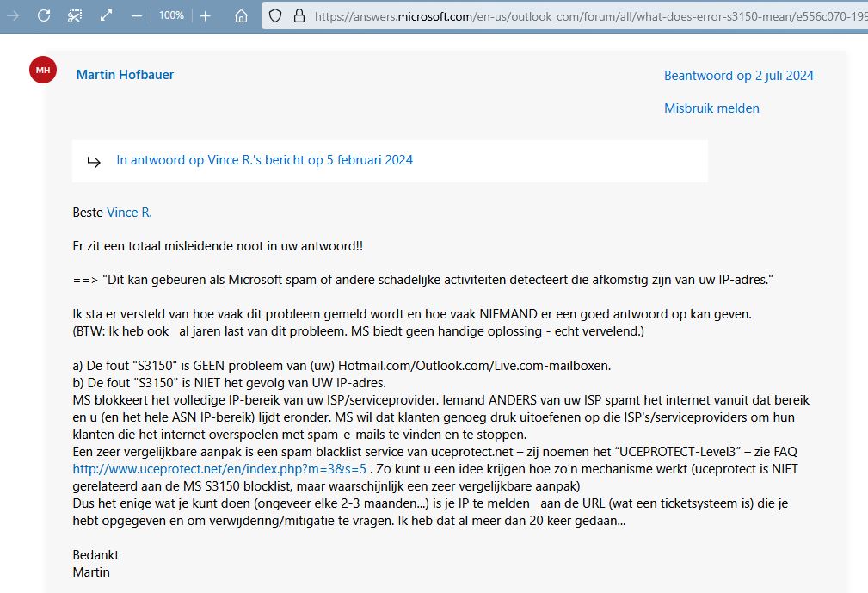Go to the browser home page icon

coord(241,16)
